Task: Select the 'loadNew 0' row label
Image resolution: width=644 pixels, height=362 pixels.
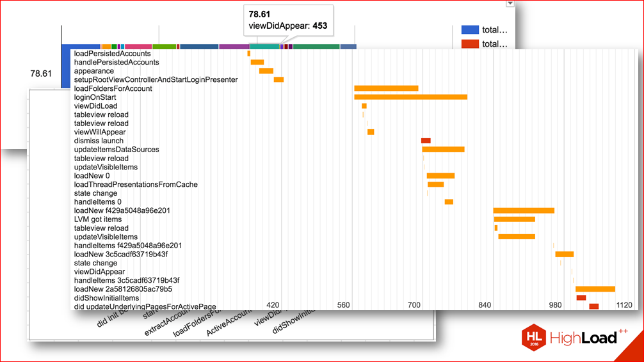Action: coord(92,176)
